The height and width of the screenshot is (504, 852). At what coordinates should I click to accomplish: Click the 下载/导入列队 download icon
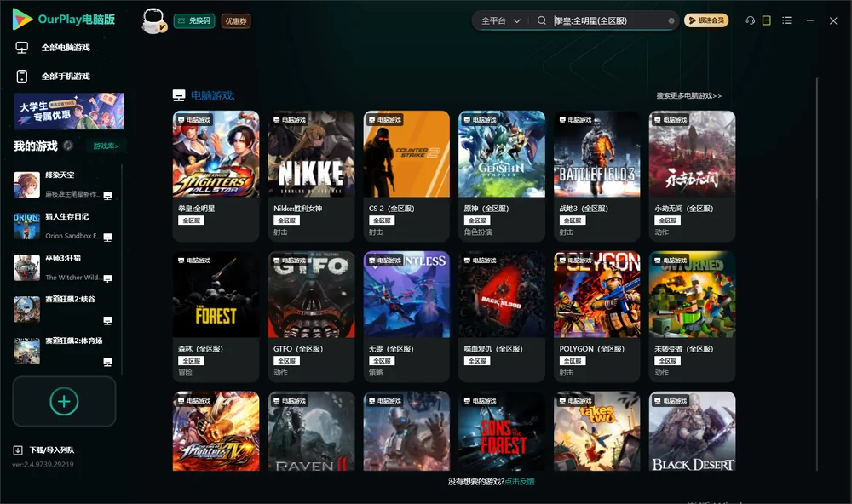coord(18,450)
